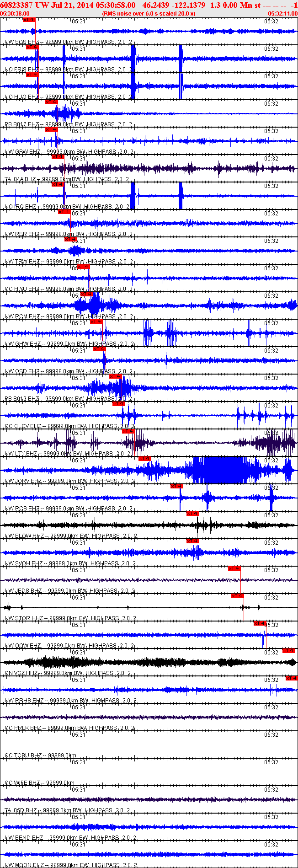Screen dimensions: 298x868
Task: Click the red pick marker on the IRO trace
Action: (x=58, y=184)
